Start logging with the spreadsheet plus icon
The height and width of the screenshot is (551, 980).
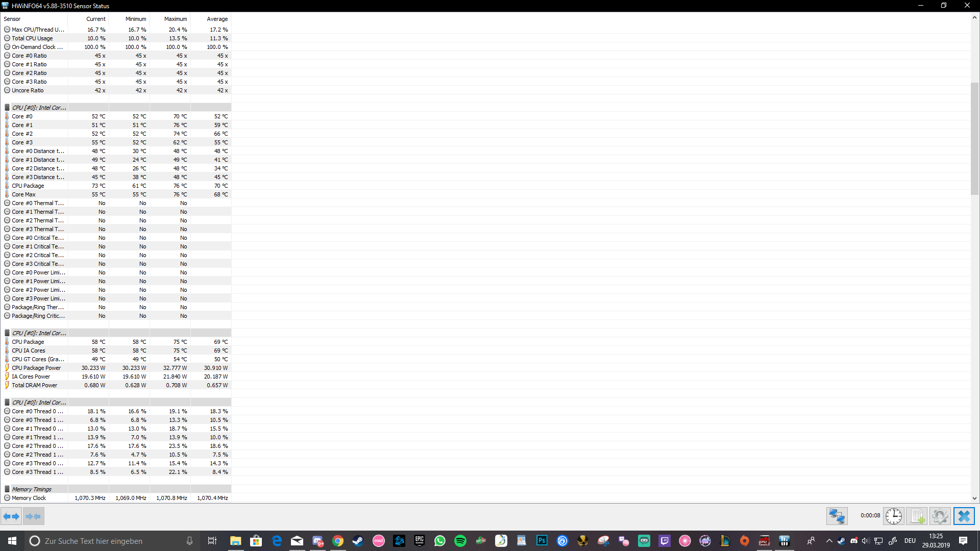(917, 516)
